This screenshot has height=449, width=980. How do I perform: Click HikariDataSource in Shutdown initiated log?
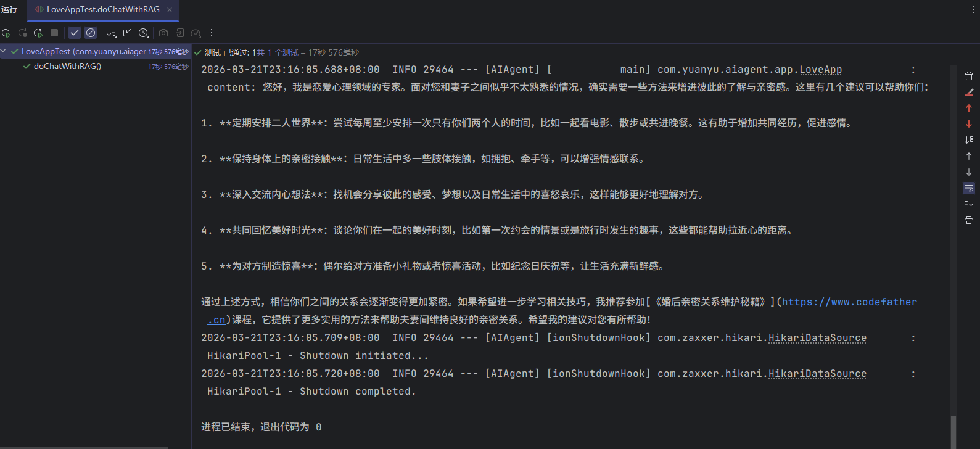click(817, 337)
